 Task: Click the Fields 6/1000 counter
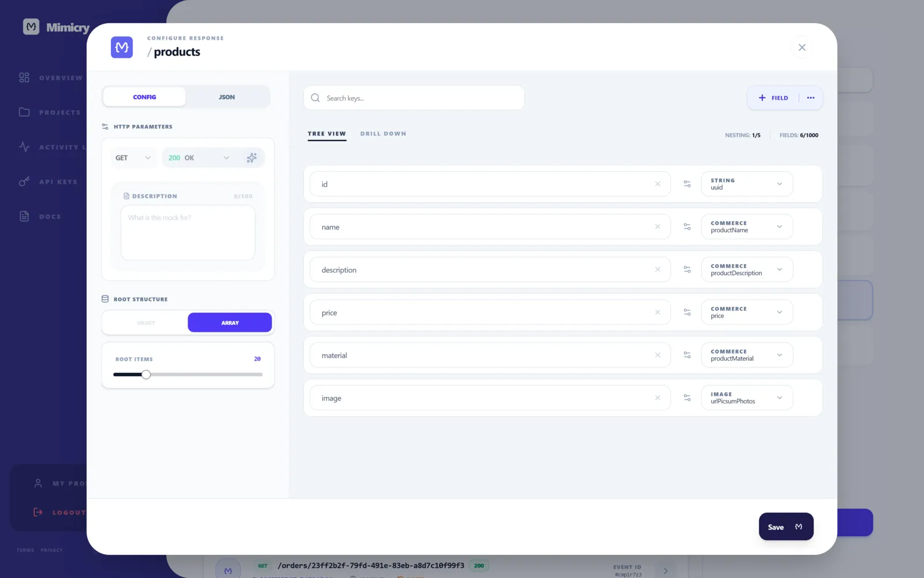click(799, 135)
